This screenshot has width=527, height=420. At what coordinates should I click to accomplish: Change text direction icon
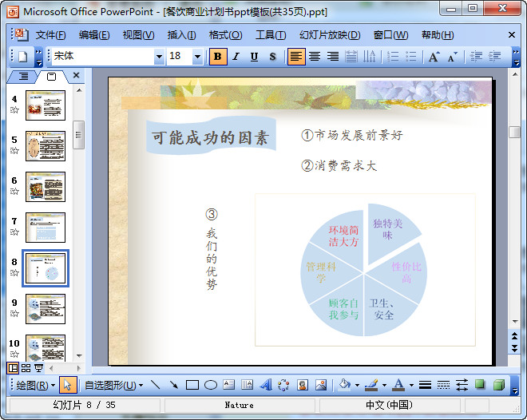[x=370, y=56]
